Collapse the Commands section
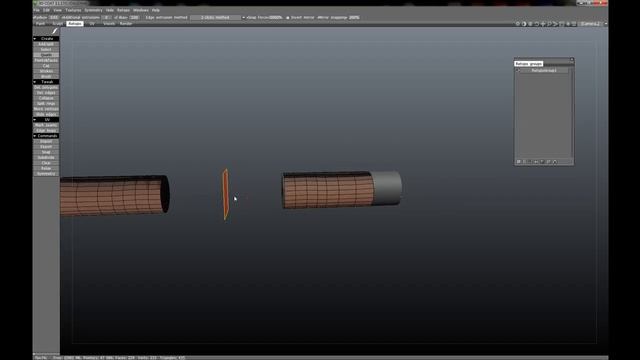Screen dimensions: 640x360 point(46,136)
